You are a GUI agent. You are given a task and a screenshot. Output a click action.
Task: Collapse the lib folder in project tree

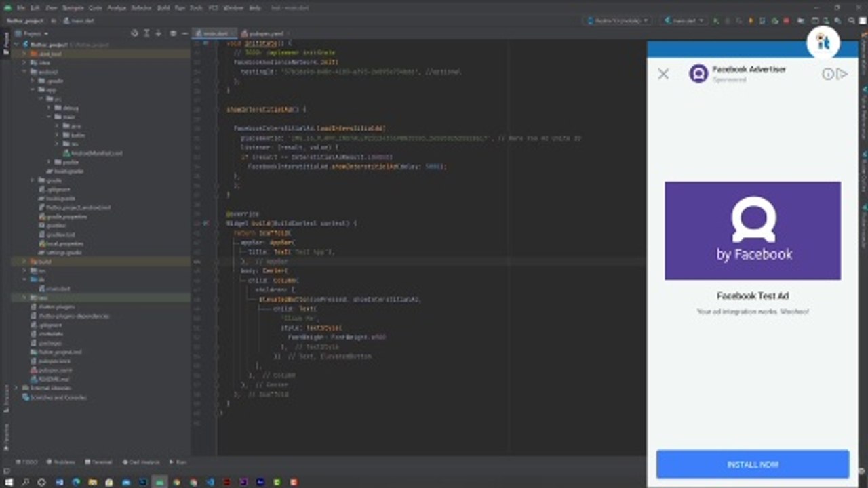pyautogui.click(x=25, y=279)
